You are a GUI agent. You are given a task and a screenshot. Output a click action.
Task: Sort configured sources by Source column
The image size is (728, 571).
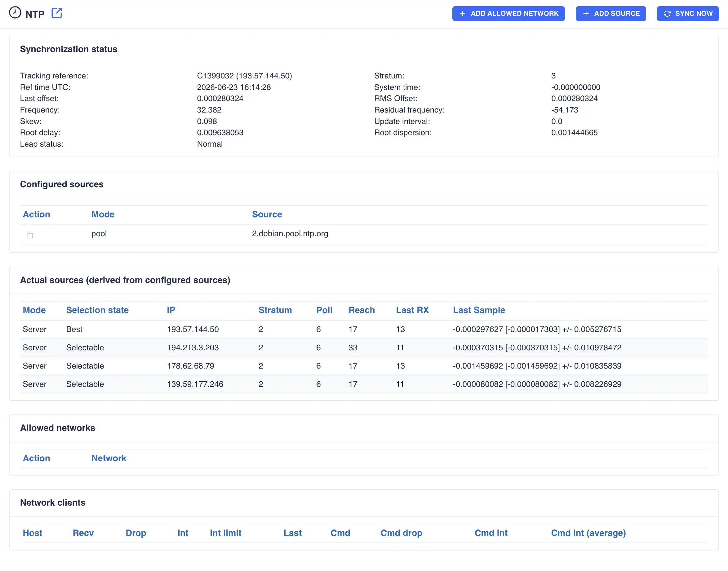[267, 214]
